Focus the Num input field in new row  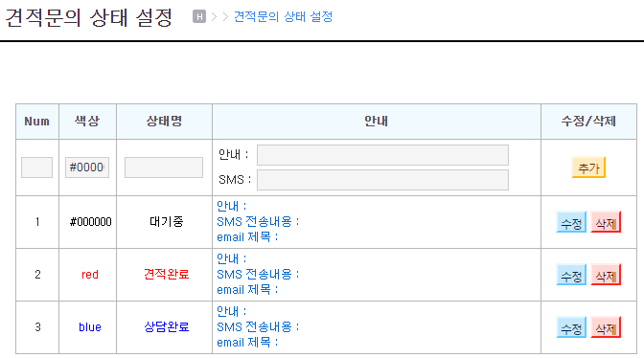(x=37, y=168)
